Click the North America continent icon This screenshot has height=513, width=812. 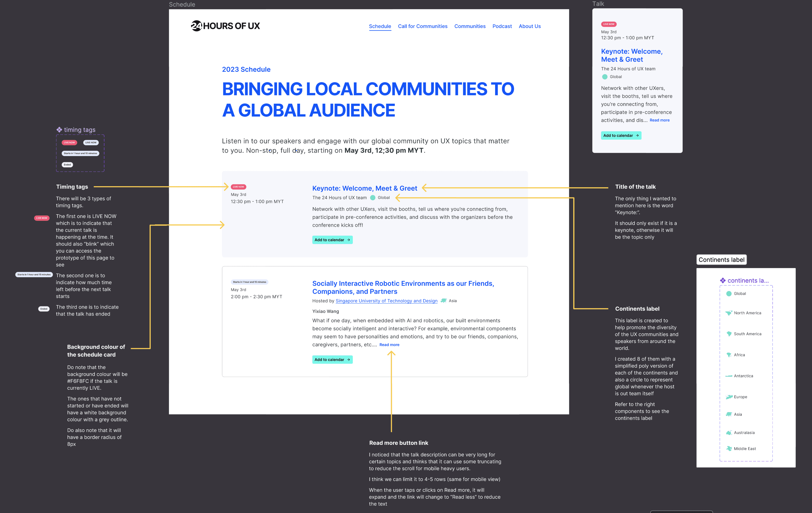(x=729, y=313)
